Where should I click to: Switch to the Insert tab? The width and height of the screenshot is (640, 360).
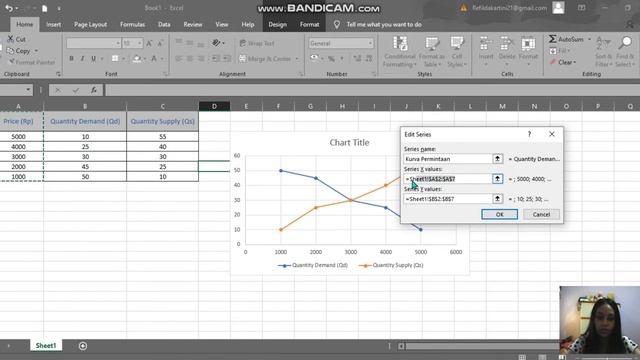coord(53,24)
